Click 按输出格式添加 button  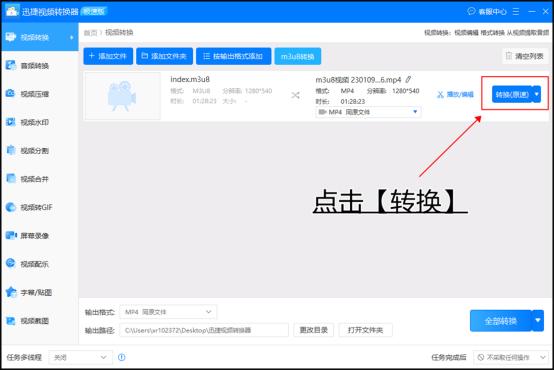point(234,56)
